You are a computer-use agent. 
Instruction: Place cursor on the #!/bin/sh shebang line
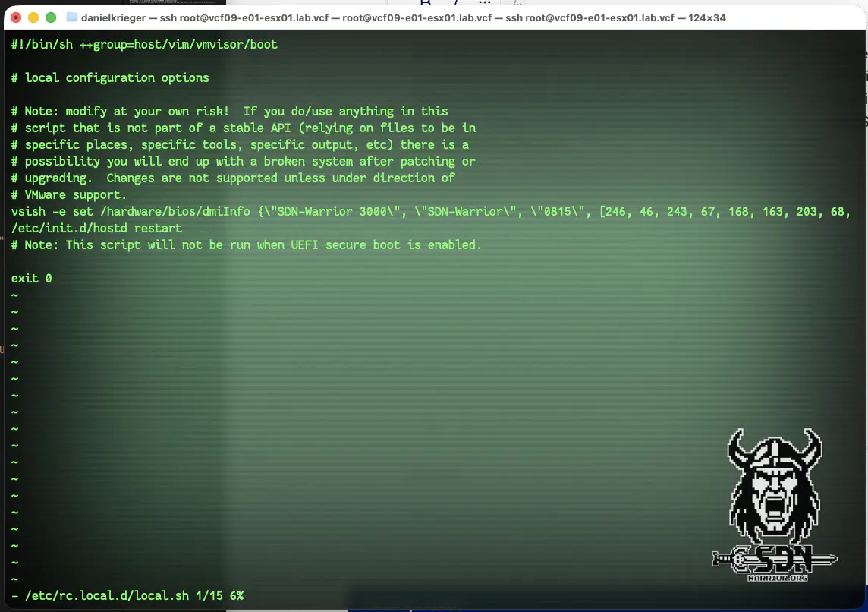(144, 45)
